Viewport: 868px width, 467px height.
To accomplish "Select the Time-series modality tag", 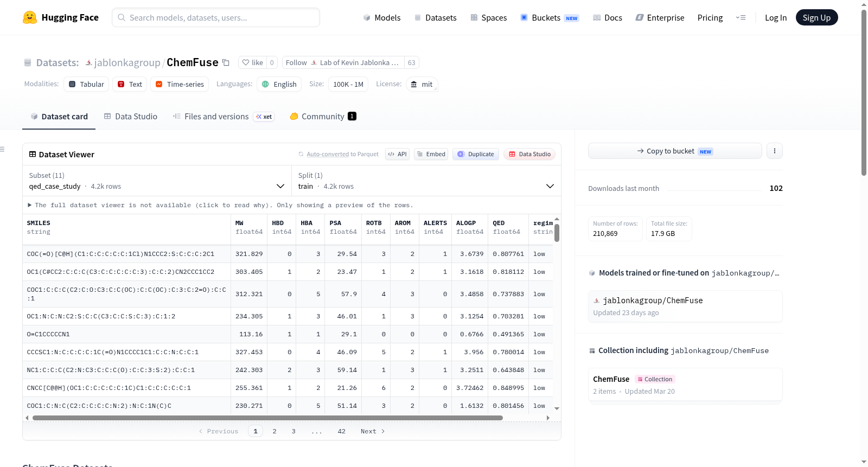I will 180,84.
